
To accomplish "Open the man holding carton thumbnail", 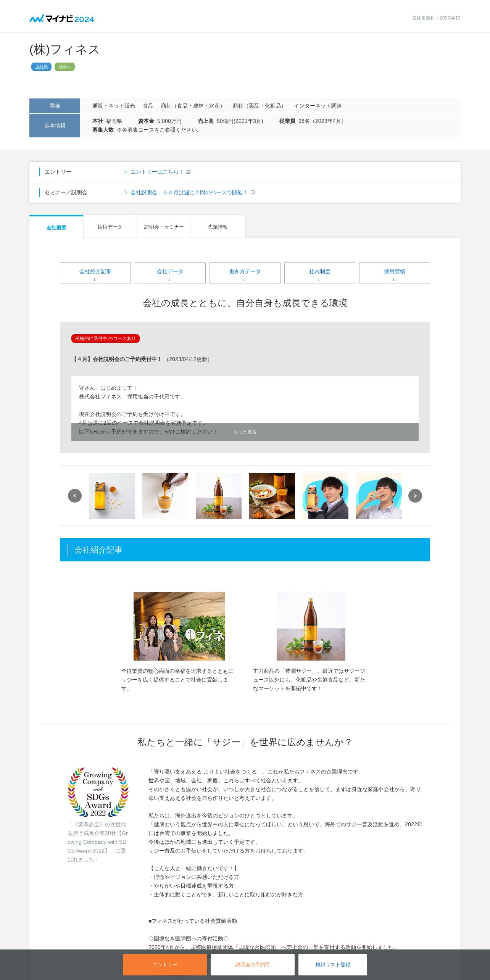I will coord(326,496).
